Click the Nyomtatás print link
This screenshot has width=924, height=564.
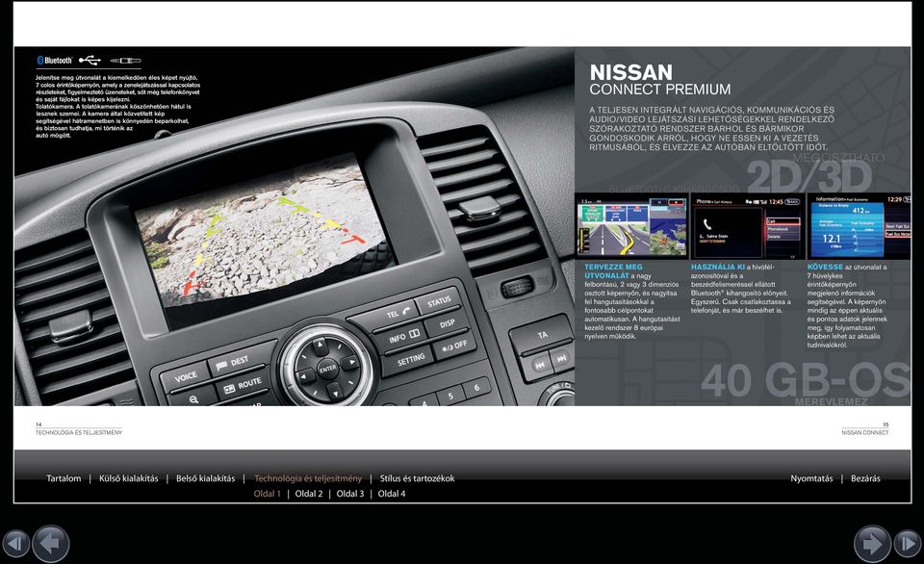(811, 478)
